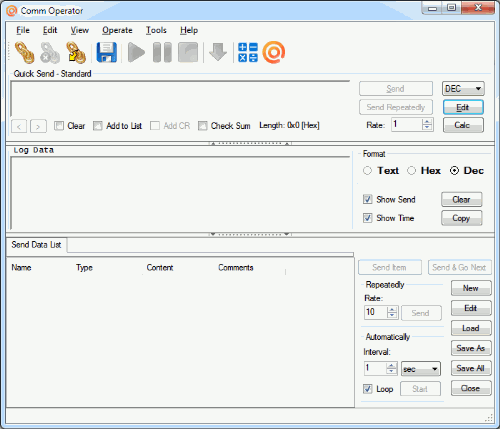Viewport: 500px width, 429px height.
Task: Click the play arrow toolbar icon
Action: [136, 52]
